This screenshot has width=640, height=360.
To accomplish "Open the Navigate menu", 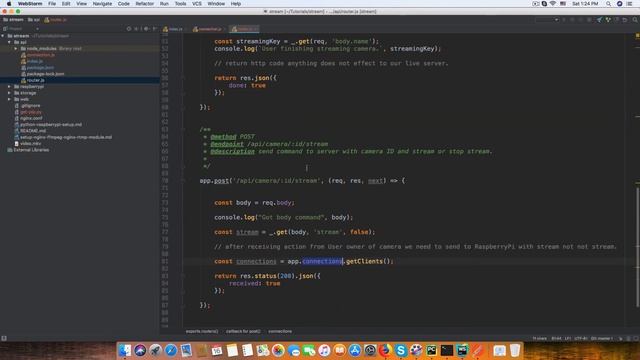I will click(102, 4).
